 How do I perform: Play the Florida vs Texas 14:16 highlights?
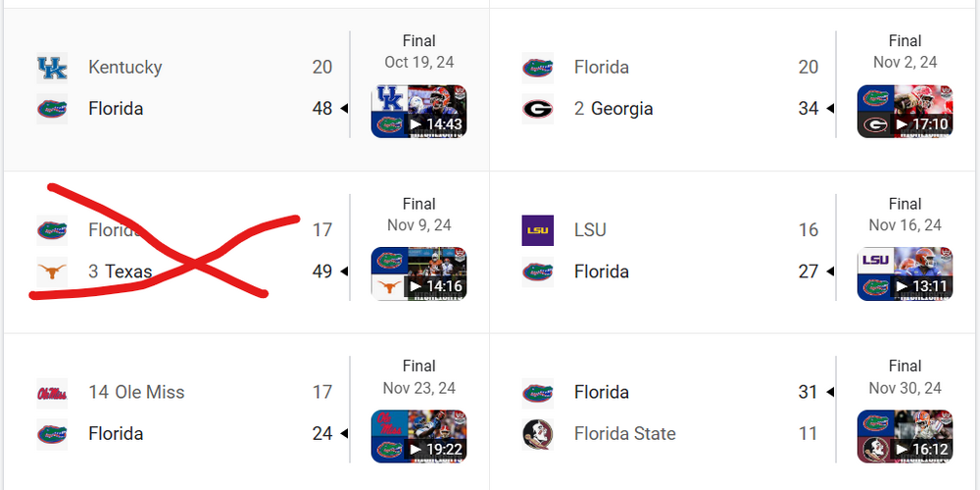coord(418,273)
